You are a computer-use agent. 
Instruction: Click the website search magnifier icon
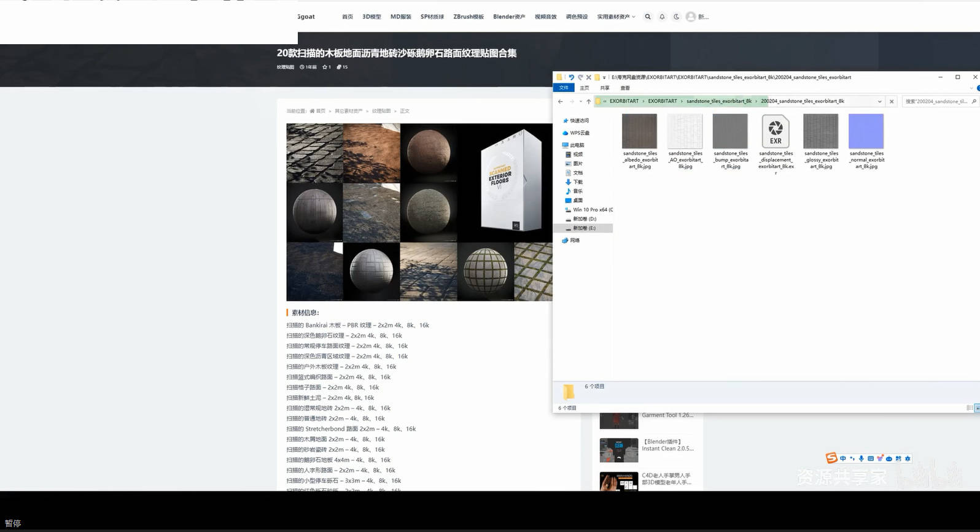[647, 17]
